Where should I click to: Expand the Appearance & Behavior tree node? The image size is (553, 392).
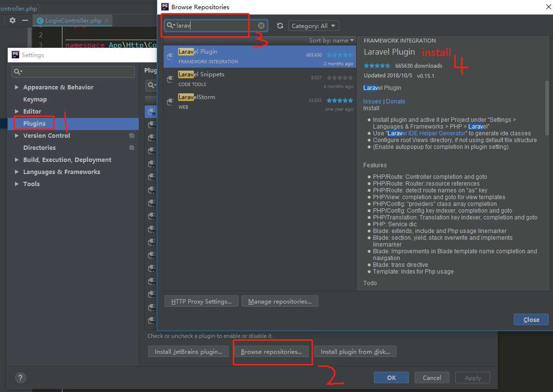pos(17,87)
